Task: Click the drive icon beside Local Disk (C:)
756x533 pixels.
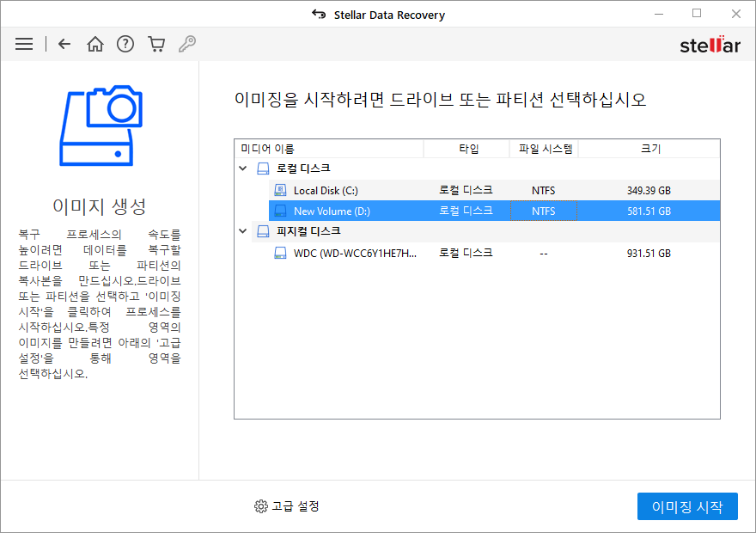Action: click(280, 190)
